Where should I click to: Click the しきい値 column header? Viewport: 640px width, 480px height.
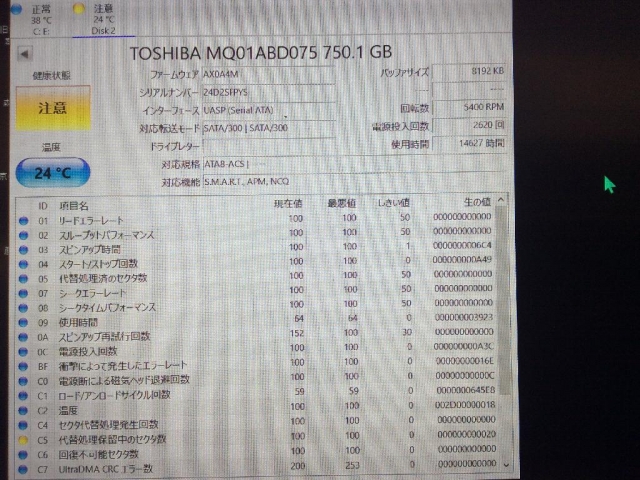(393, 203)
